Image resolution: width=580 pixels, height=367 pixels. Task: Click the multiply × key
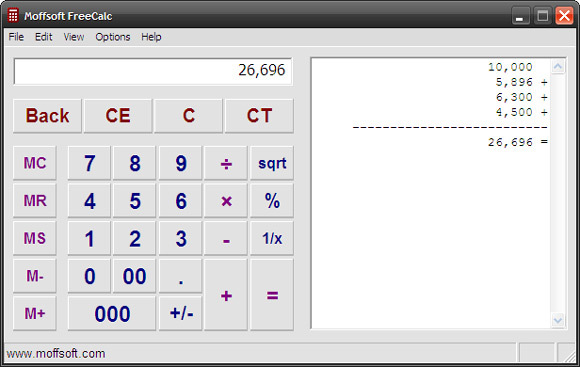tap(226, 201)
